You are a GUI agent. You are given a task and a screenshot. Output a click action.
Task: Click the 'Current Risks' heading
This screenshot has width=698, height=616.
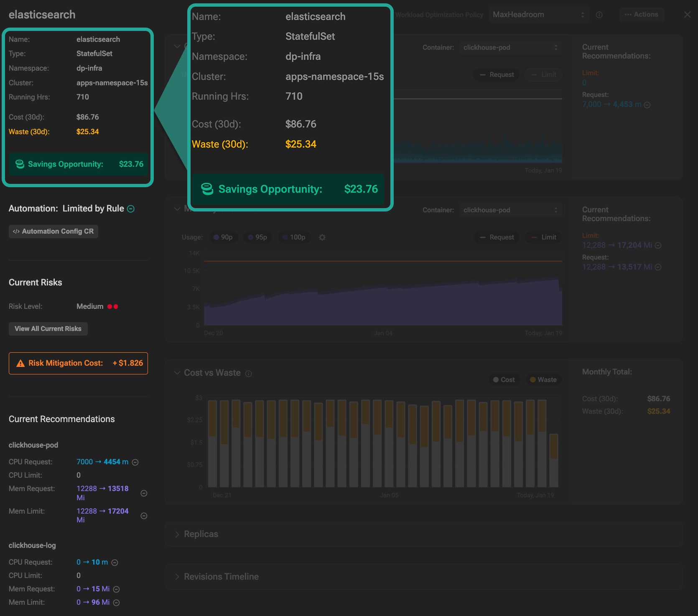click(36, 283)
